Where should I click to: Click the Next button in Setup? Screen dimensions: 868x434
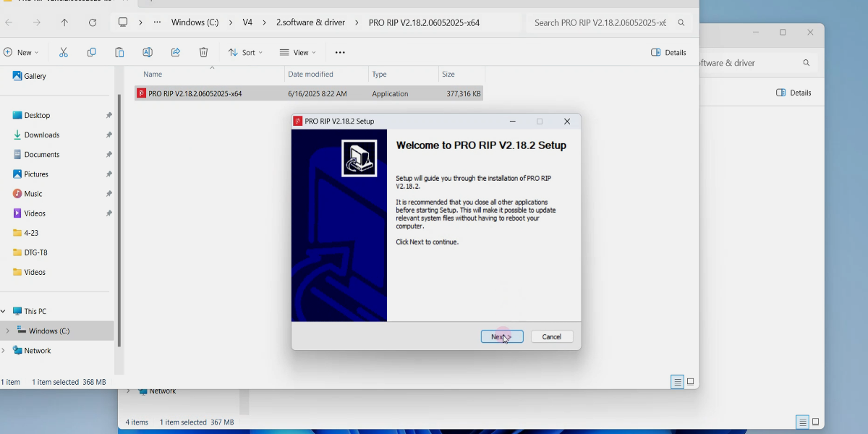(502, 336)
